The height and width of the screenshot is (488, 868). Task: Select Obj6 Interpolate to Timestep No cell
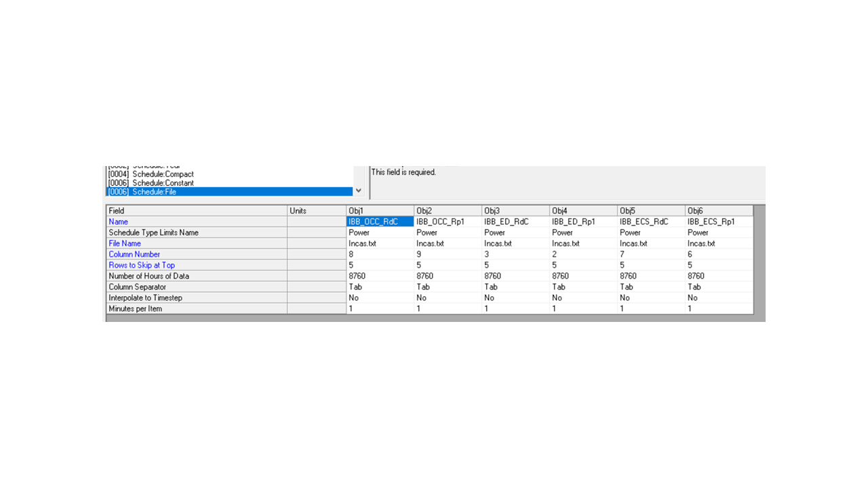(x=719, y=298)
